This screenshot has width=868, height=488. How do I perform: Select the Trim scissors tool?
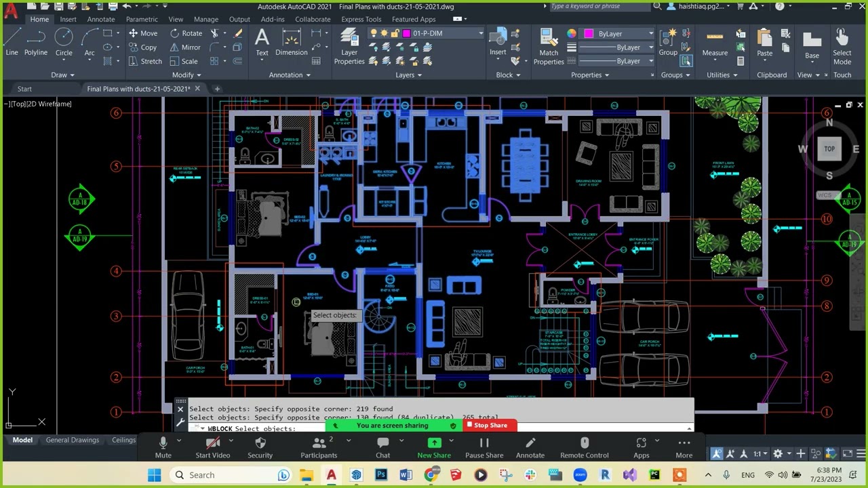215,33
